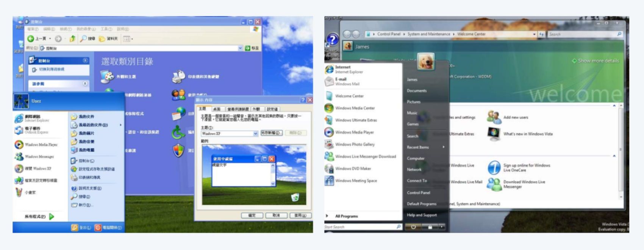The height and width of the screenshot is (250, 644).
Task: Click the red 電腦關機 shutdown button
Action: 108,228
